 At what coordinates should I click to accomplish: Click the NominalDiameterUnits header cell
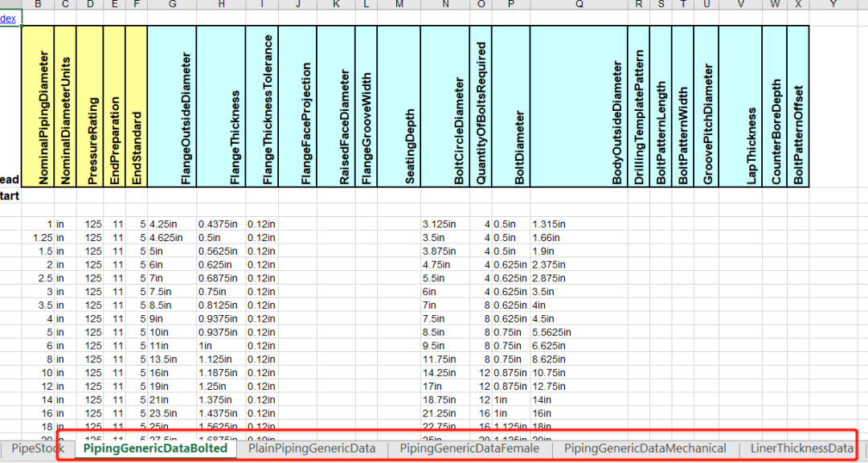coord(65,106)
